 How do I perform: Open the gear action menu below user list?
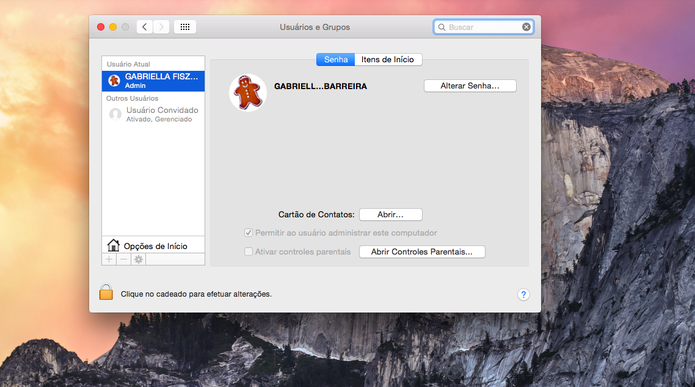click(x=138, y=259)
